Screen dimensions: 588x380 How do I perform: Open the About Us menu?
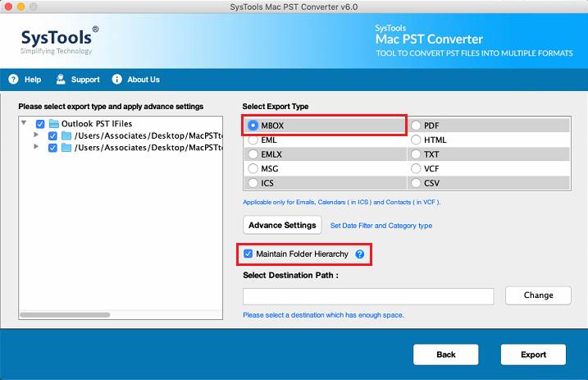pos(144,80)
